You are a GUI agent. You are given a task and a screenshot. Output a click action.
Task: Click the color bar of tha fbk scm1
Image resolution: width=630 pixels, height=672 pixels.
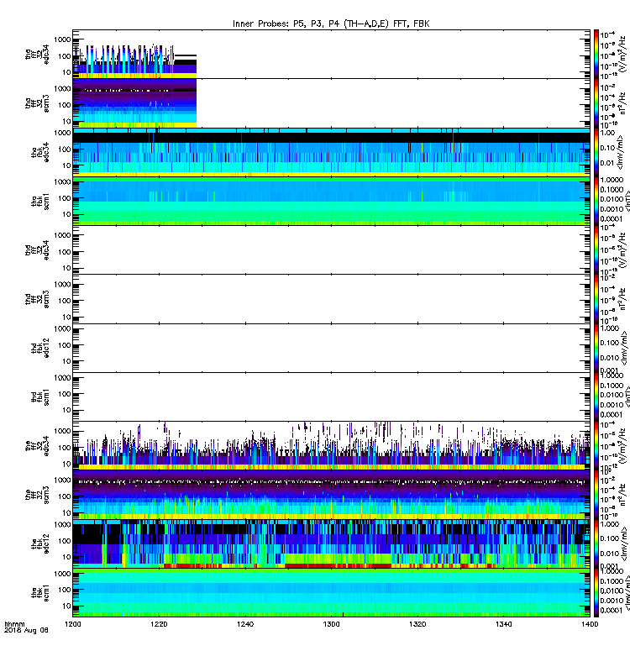click(596, 201)
